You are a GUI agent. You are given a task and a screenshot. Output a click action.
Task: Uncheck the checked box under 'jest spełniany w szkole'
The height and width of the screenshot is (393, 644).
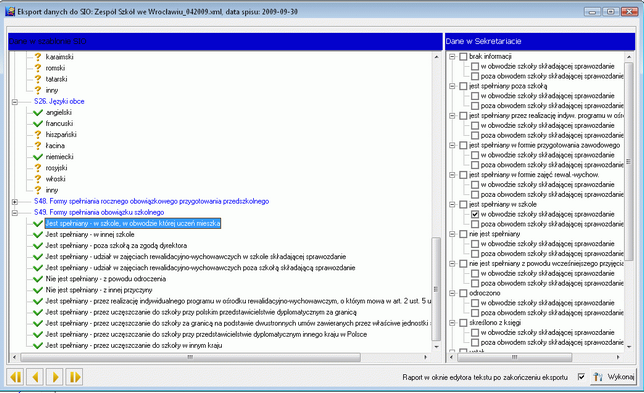tap(475, 214)
